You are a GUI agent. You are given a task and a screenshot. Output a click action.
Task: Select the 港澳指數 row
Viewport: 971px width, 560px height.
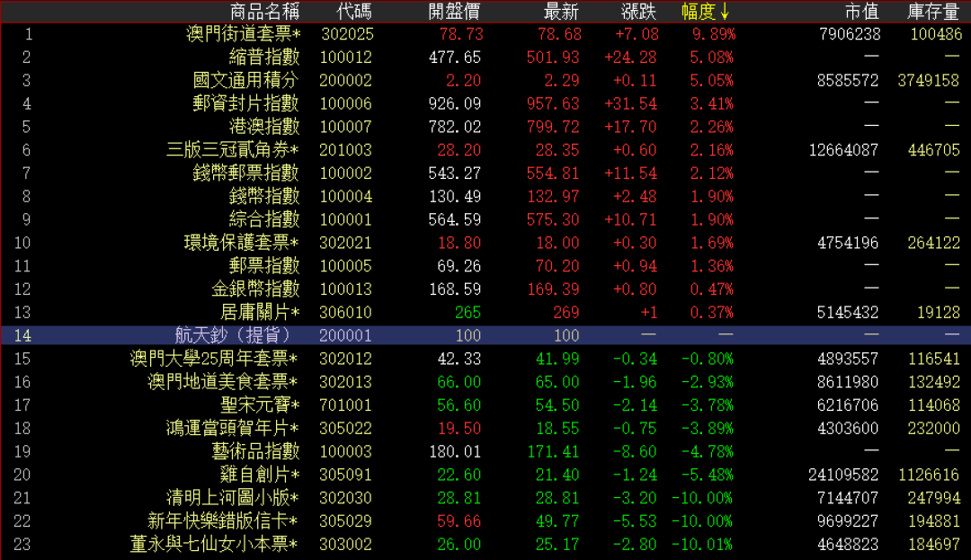485,127
